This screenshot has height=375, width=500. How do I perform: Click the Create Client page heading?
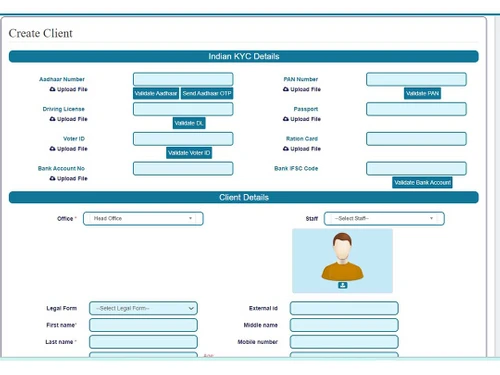tap(41, 33)
